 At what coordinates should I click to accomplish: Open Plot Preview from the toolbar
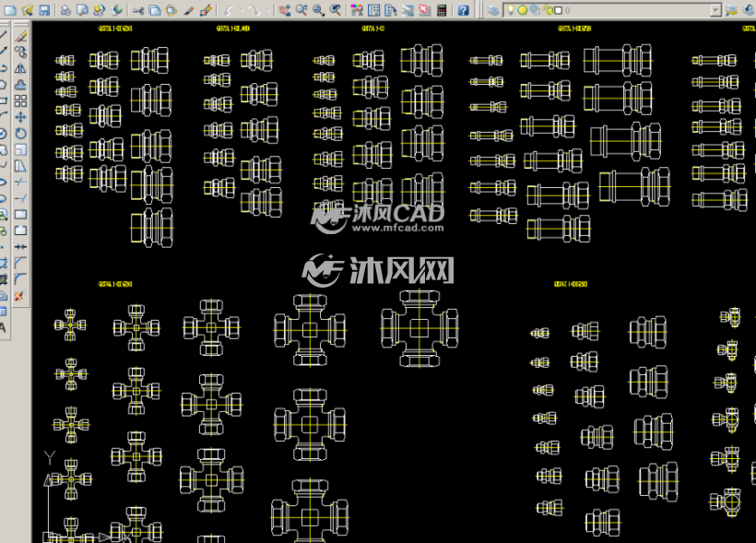pyautogui.click(x=82, y=9)
